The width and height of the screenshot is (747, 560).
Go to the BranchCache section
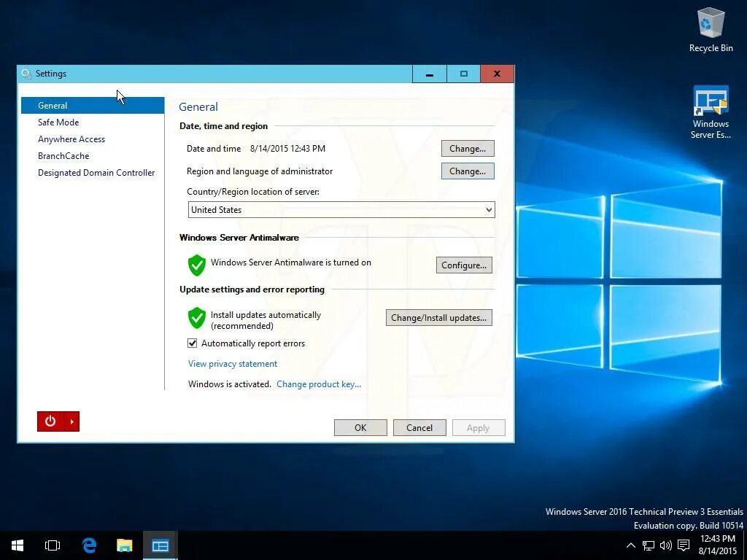[x=63, y=156]
